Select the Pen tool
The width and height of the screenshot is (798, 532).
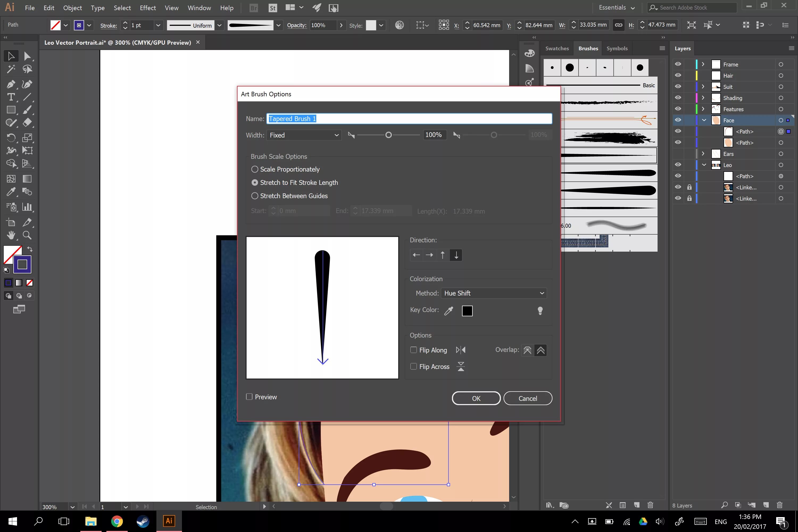pos(11,84)
